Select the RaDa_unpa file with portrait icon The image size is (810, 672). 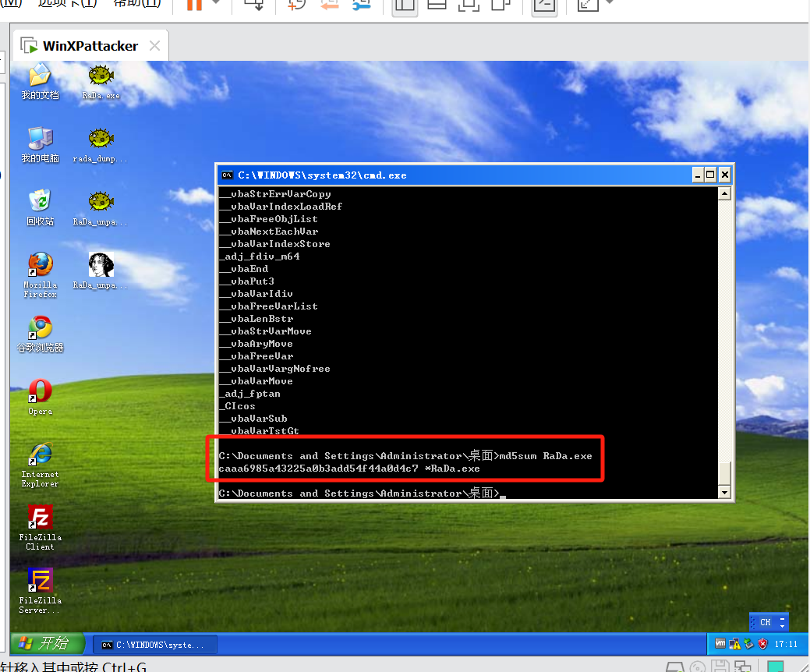pyautogui.click(x=100, y=271)
